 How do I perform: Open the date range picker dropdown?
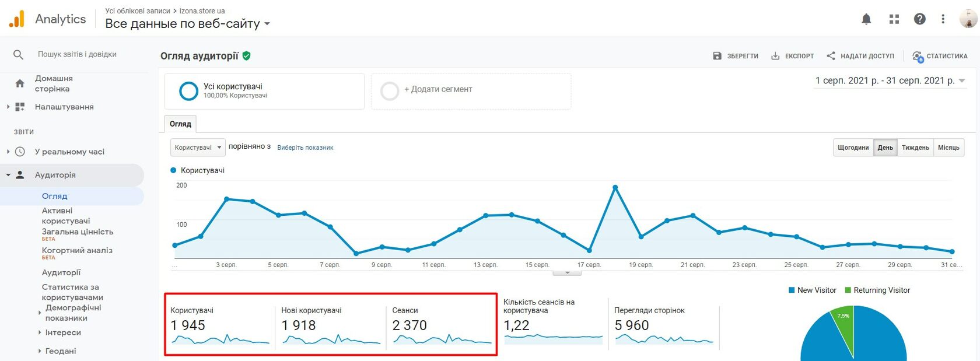coord(890,80)
